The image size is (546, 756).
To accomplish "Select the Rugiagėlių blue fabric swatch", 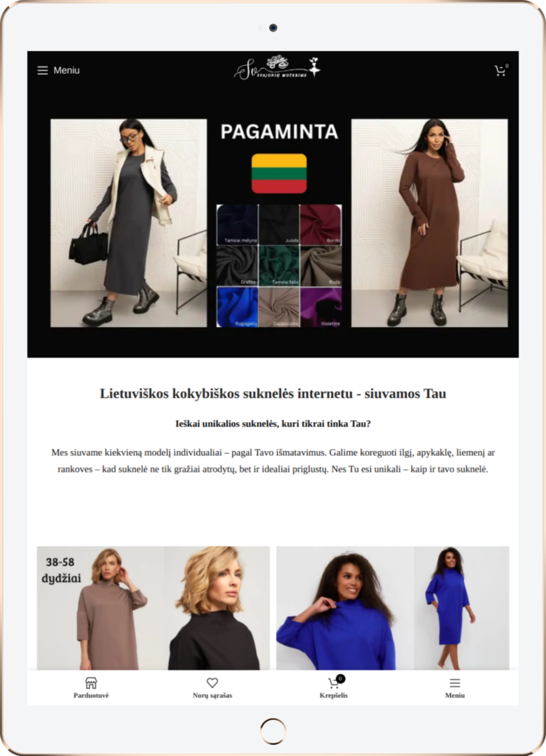I will coord(237,307).
